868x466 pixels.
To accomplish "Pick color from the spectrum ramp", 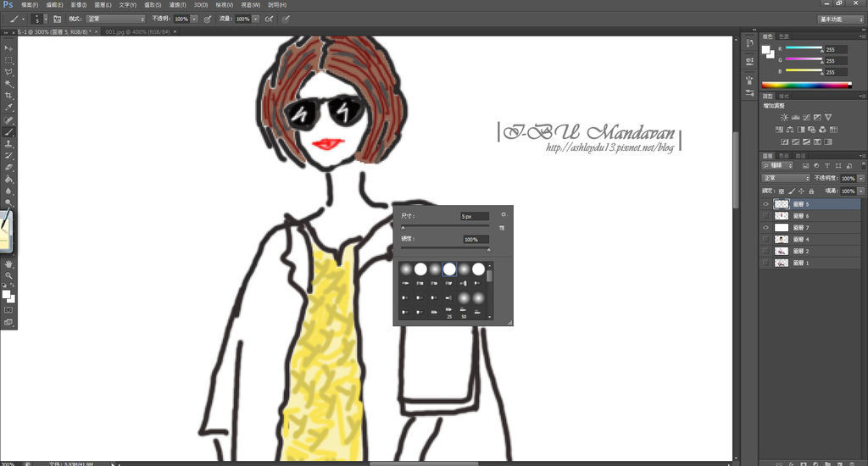I will coord(807,85).
